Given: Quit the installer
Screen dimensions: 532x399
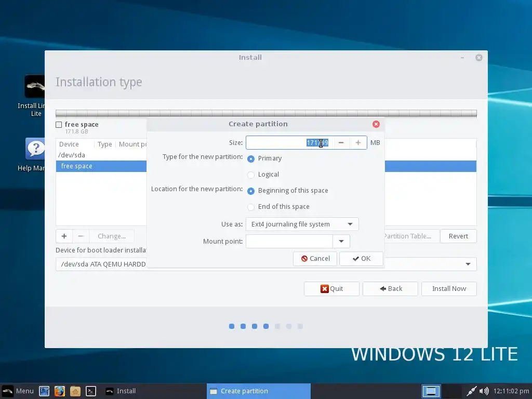Looking at the screenshot, I should tap(331, 289).
